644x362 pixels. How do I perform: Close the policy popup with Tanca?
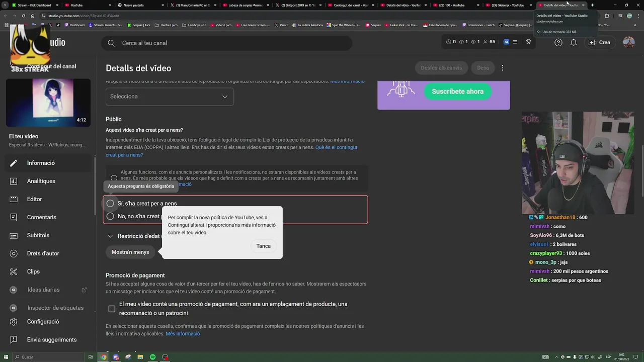(263, 246)
